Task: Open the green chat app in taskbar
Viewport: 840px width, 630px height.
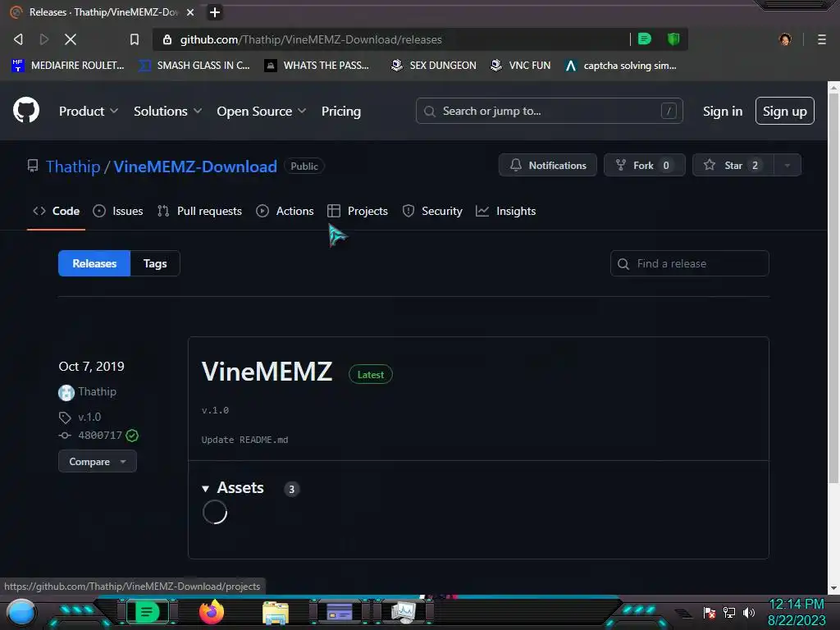Action: click(x=147, y=612)
